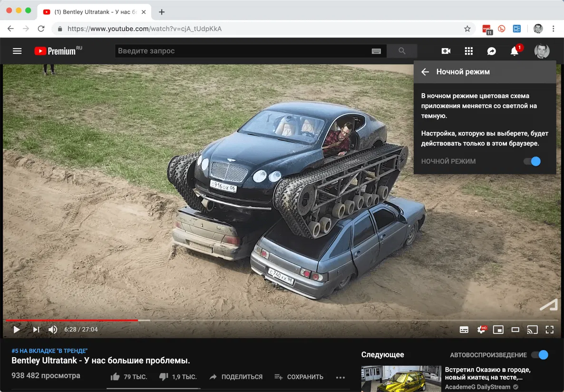564x392 pixels.
Task: Open playback settings via the gear icon
Action: [x=481, y=329]
